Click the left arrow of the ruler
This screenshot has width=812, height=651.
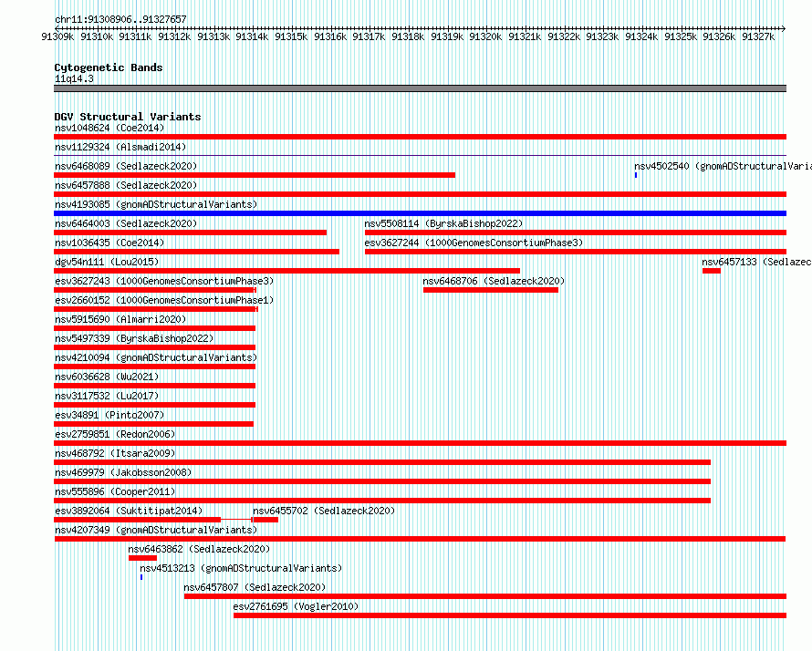pyautogui.click(x=57, y=28)
